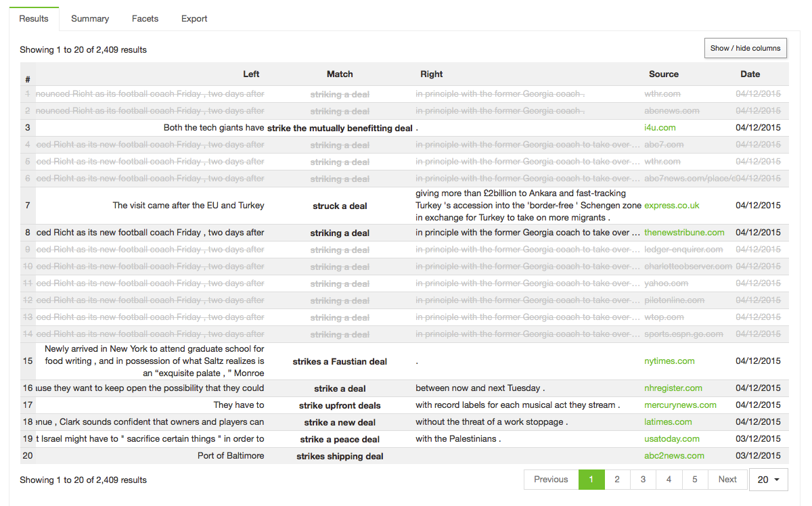This screenshot has width=812, height=506.
Task: Open the Facets tab
Action: pos(145,19)
